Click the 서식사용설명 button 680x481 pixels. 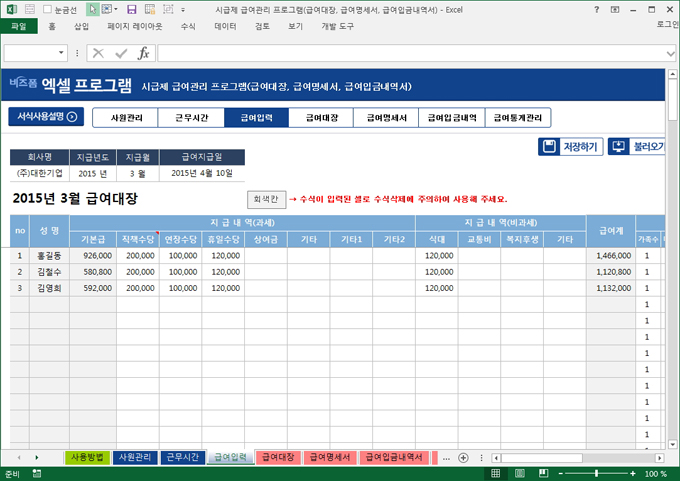pos(46,117)
